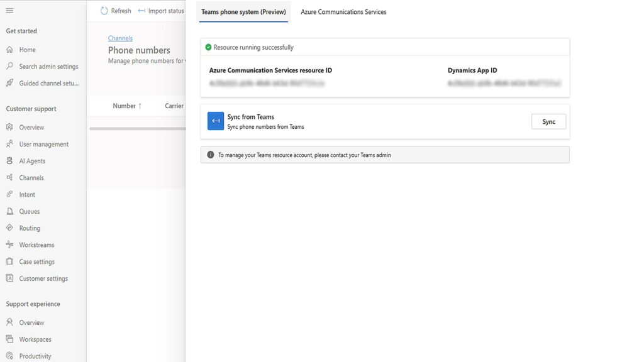The width and height of the screenshot is (644, 362).
Task: Open the Queues sidebar item
Action: tap(29, 212)
